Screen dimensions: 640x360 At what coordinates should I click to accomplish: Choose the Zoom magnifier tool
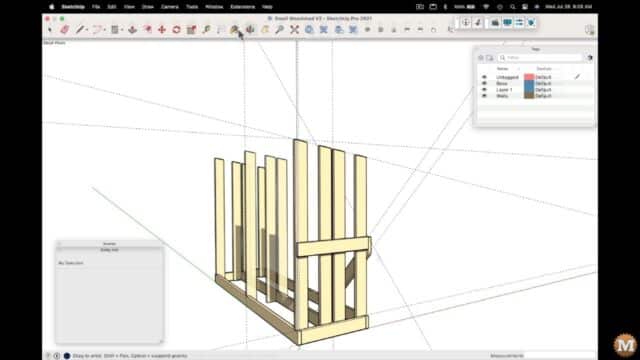coord(280,30)
